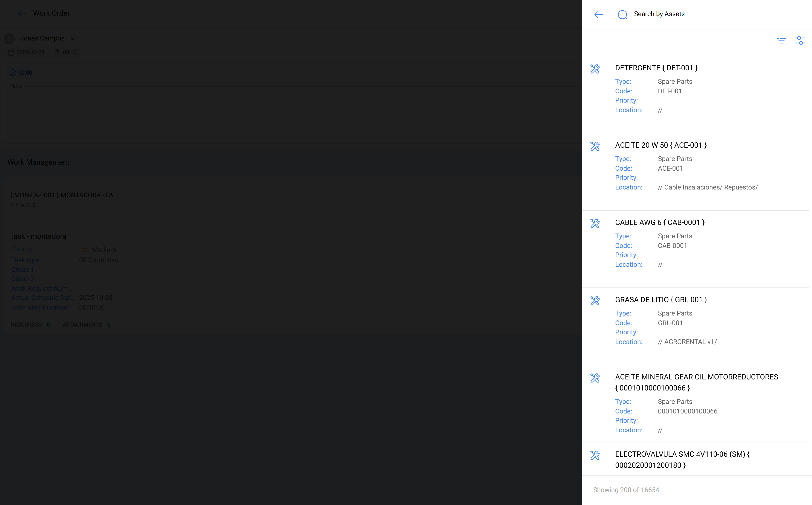Image resolution: width=812 pixels, height=505 pixels.
Task: Click Work Order back arrow
Action: pyautogui.click(x=22, y=13)
